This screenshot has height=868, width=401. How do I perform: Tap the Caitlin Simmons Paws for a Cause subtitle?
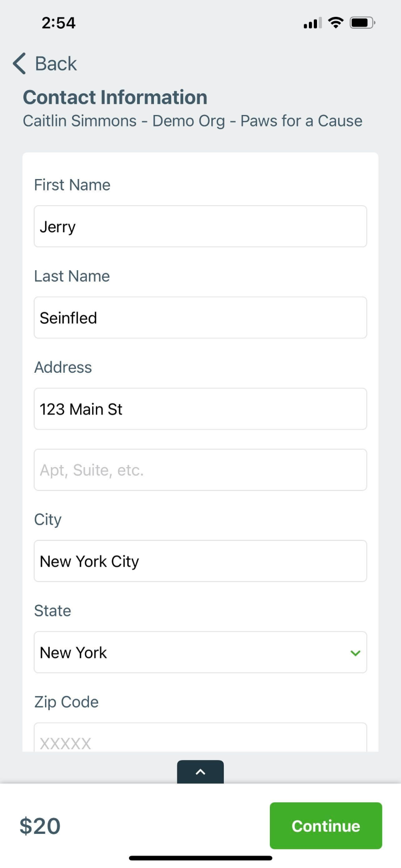coord(192,121)
